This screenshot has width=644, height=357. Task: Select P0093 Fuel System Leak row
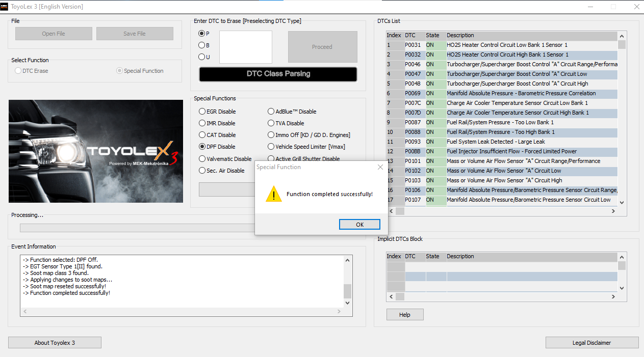pos(502,142)
